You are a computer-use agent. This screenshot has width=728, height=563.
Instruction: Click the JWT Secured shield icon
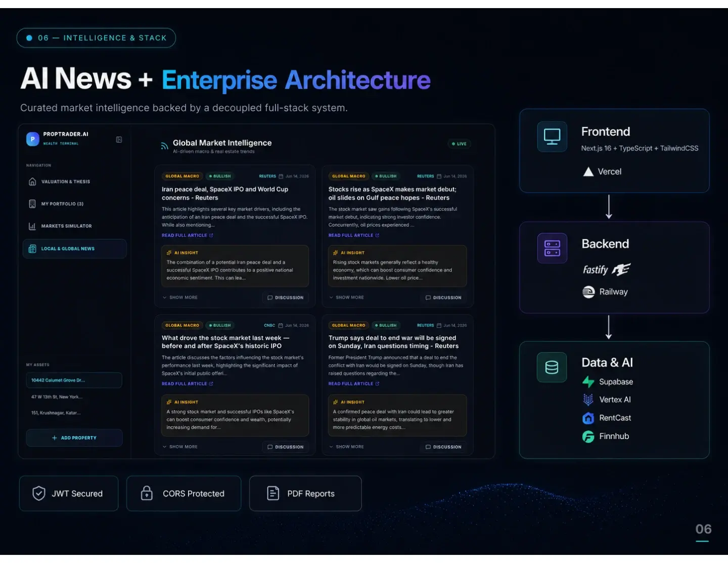tap(39, 493)
